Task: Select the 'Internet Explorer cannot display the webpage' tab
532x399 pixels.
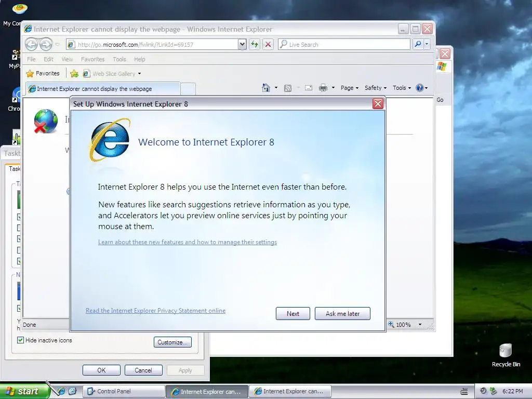Action: 103,88
